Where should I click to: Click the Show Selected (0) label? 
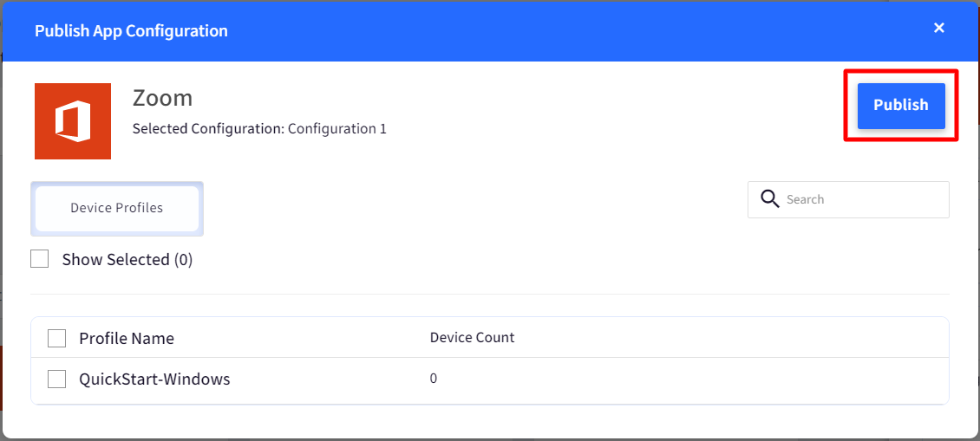127,260
